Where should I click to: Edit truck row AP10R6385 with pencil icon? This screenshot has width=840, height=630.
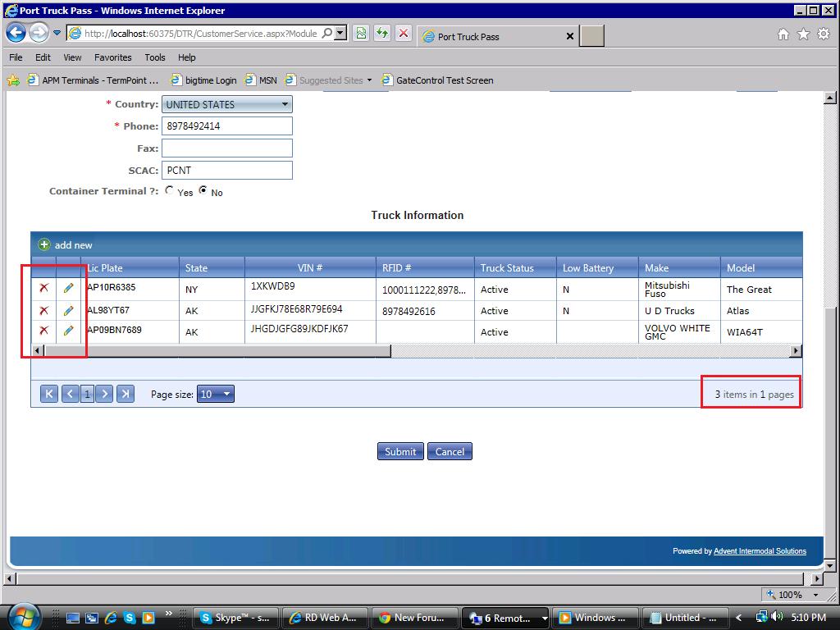coord(68,288)
